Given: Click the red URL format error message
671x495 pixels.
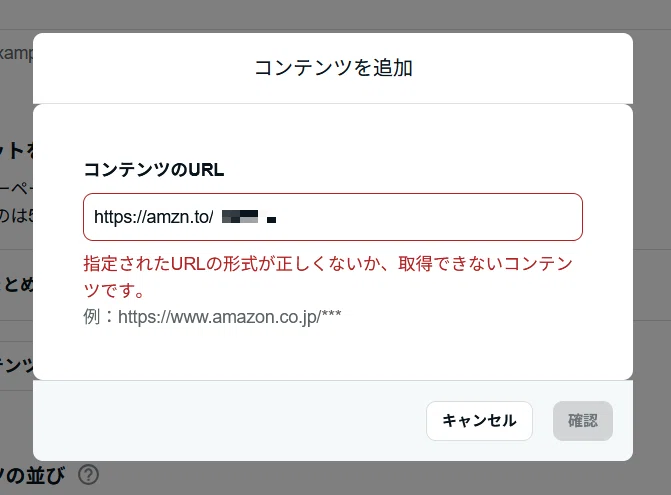Looking at the screenshot, I should coord(328,277).
